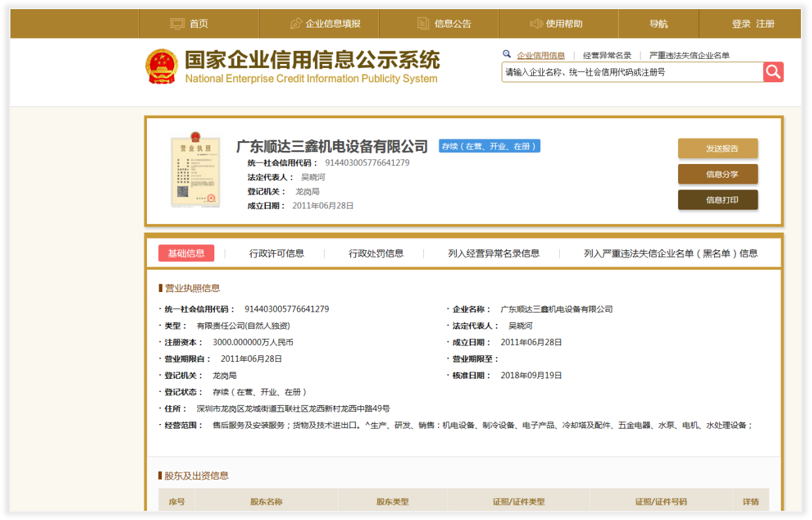Open the 导航 menu item
Viewport: 812px width, 520px height.
(x=658, y=24)
